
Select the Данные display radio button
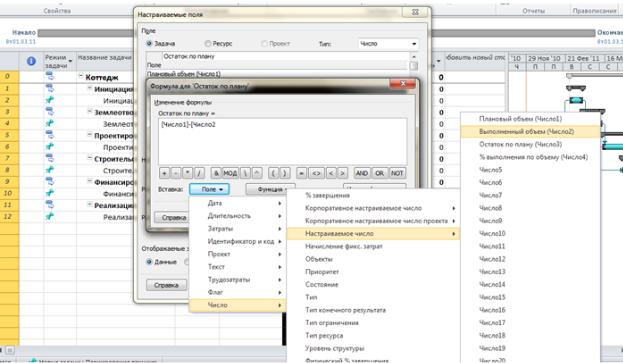point(149,262)
